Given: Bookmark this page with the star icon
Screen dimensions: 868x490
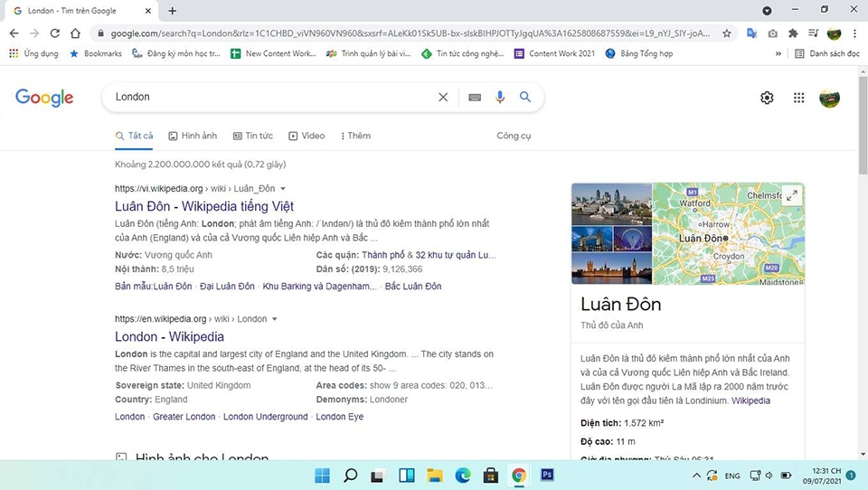Looking at the screenshot, I should [x=726, y=33].
